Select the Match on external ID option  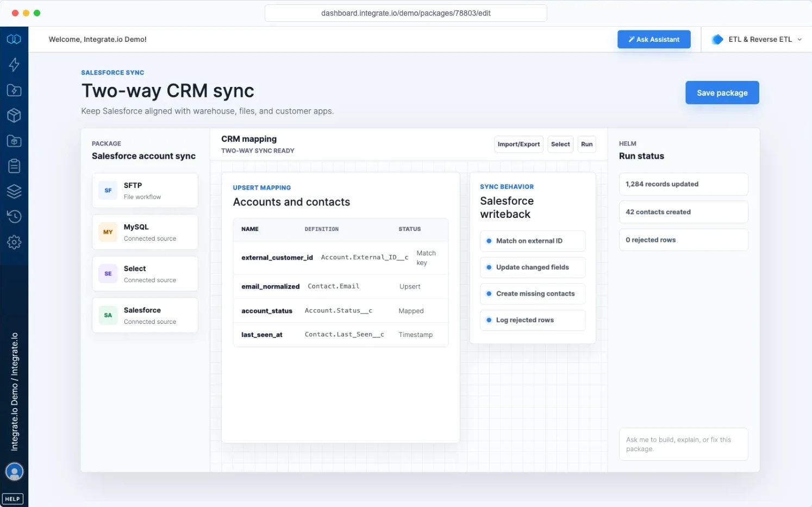[533, 241]
